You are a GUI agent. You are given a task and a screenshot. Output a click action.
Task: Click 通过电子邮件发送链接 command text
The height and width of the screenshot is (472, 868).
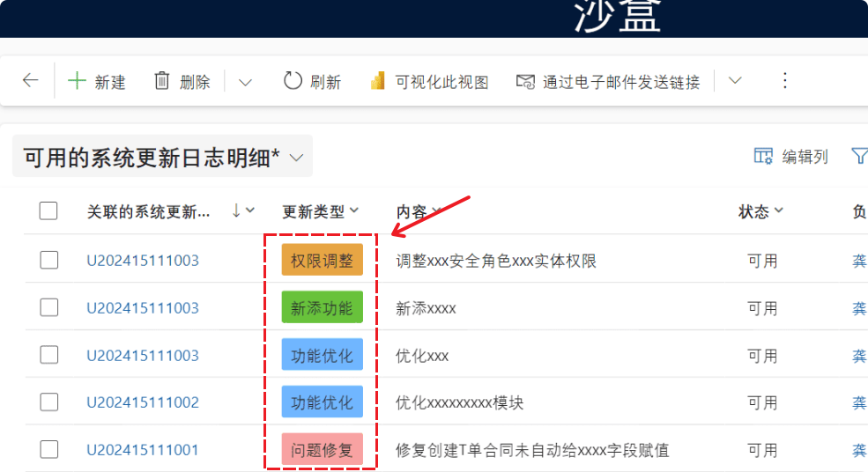coord(621,83)
